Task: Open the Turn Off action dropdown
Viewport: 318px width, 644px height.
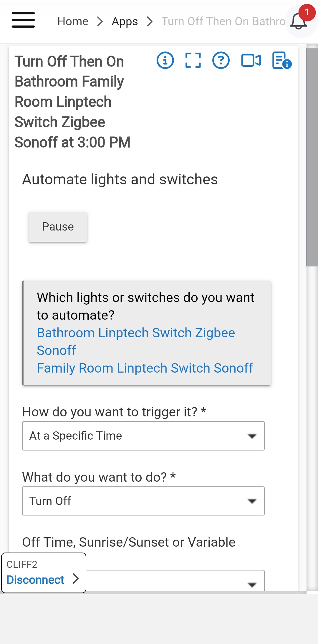Action: point(143,501)
